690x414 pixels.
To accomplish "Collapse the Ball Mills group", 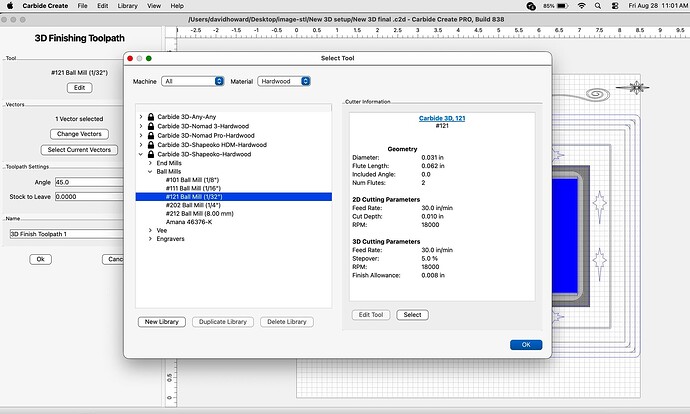I will coord(150,172).
